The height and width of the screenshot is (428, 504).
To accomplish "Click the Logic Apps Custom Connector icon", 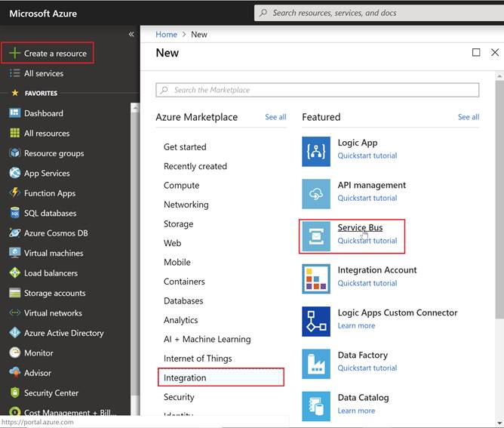I will click(316, 322).
